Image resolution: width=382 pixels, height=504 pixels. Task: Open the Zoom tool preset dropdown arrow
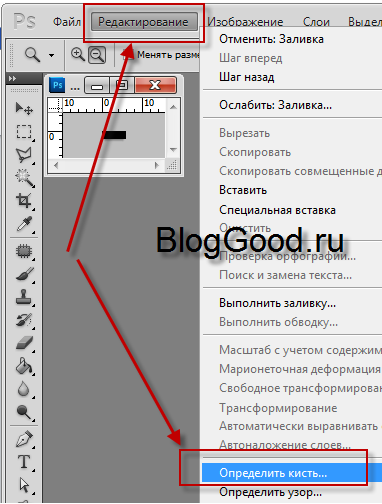pyautogui.click(x=51, y=55)
